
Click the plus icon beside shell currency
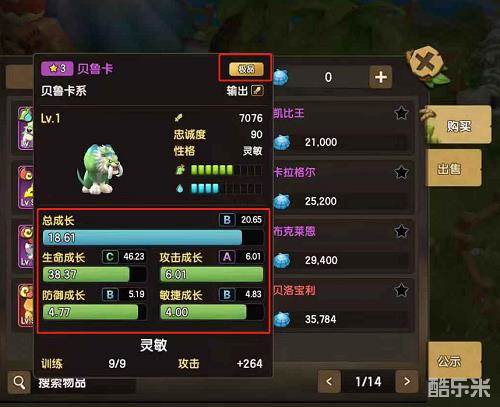point(380,77)
